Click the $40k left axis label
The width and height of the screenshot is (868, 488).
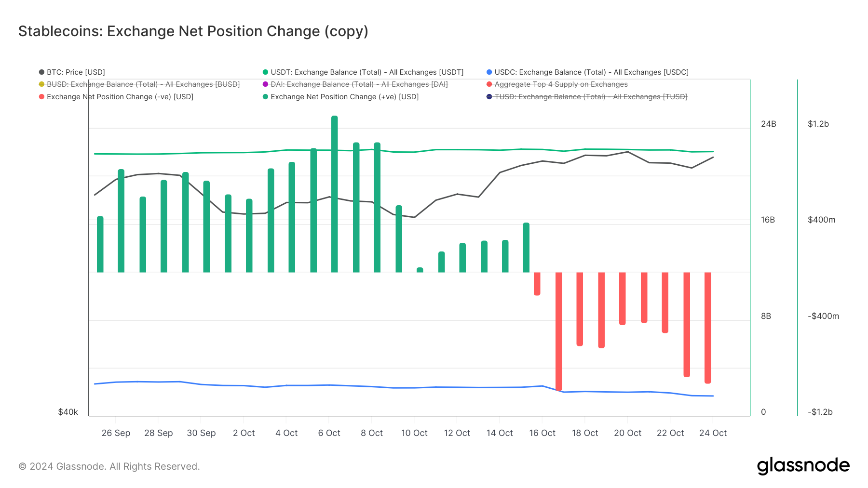tap(68, 412)
